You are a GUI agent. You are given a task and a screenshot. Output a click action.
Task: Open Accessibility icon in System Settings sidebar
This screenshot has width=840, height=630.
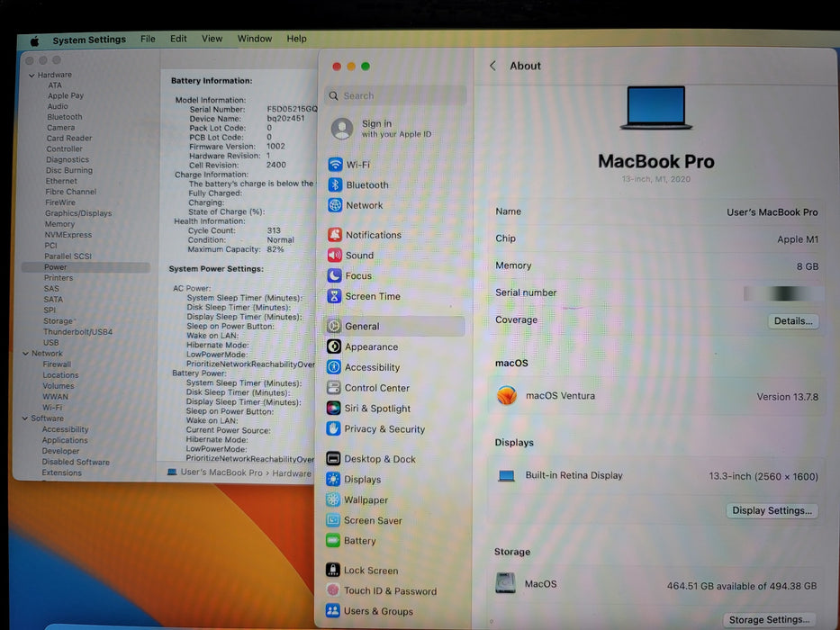[x=334, y=367]
